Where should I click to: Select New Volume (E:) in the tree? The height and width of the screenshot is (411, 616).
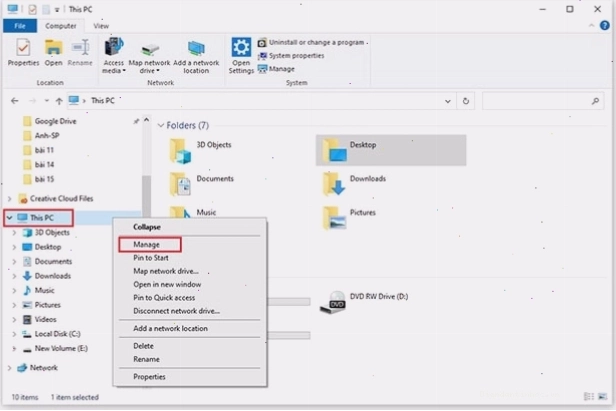coord(55,349)
